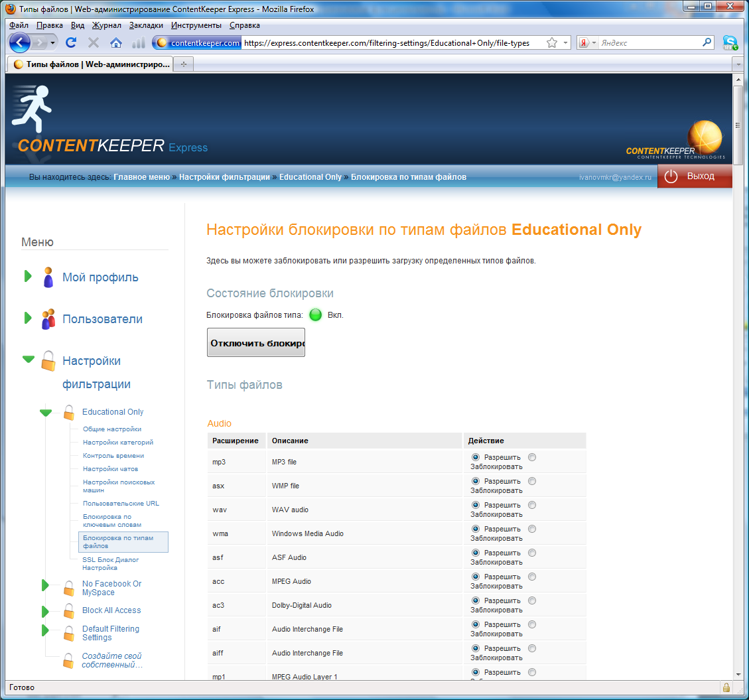Image resolution: width=749 pixels, height=700 pixels.
Task: Select Заблокировать radio for asx
Action: 532,481
